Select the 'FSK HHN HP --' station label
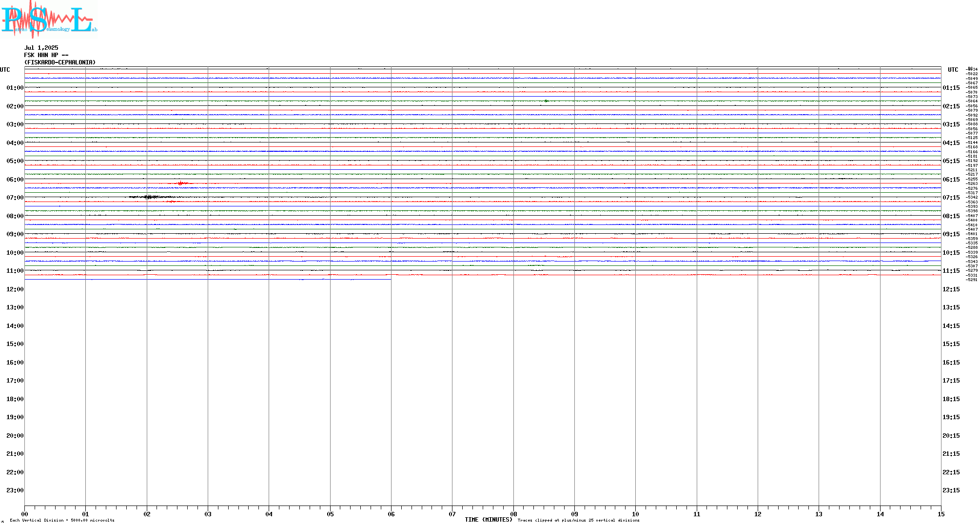The image size is (980, 527). 46,55
